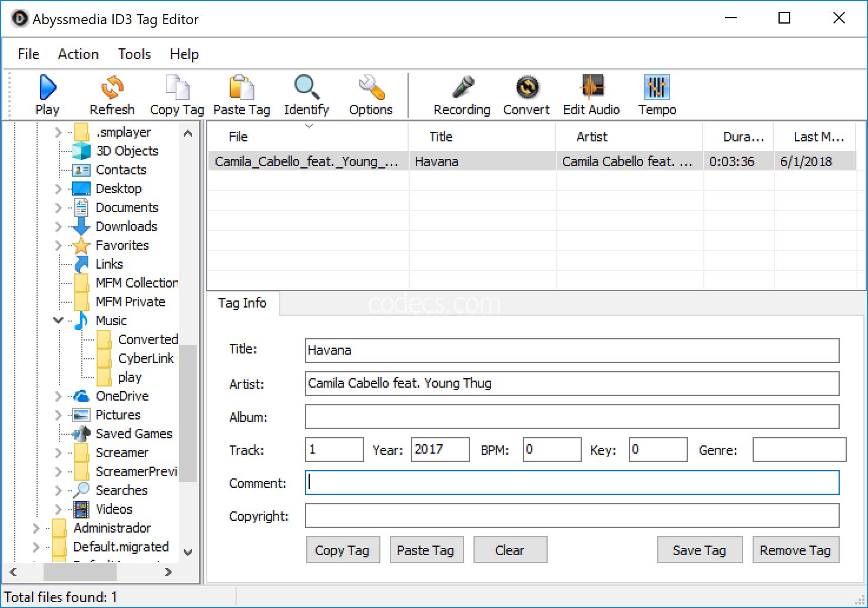Viewport: 868px width, 608px height.
Task: Select the Contacts folder in the tree
Action: tap(121, 170)
